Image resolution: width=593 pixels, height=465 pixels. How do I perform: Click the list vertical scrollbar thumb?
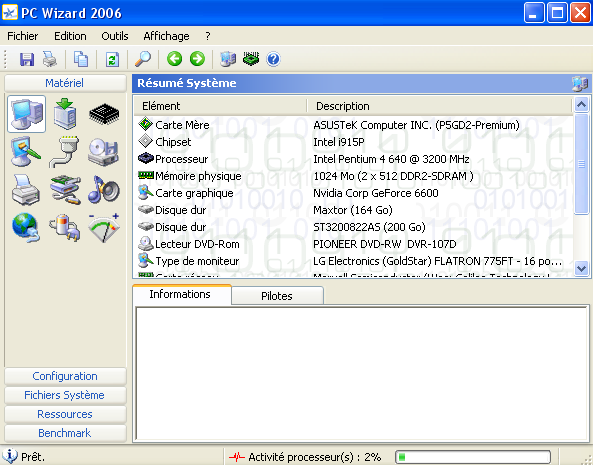pos(581,164)
